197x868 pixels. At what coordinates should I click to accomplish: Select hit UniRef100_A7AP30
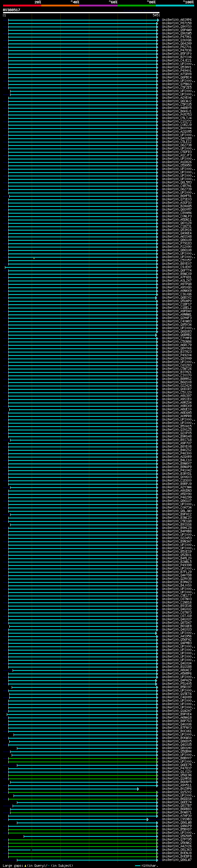pos(177,816)
